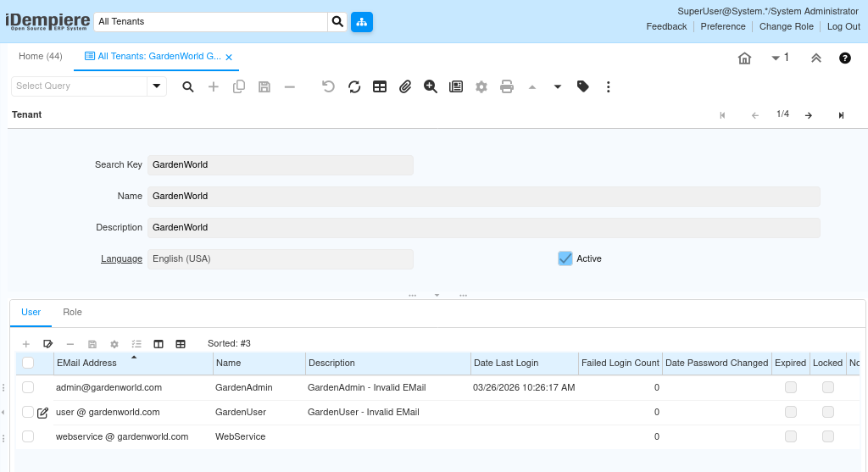This screenshot has width=868, height=472.
Task: Open the Select Query dropdown arrow
Action: 157,86
